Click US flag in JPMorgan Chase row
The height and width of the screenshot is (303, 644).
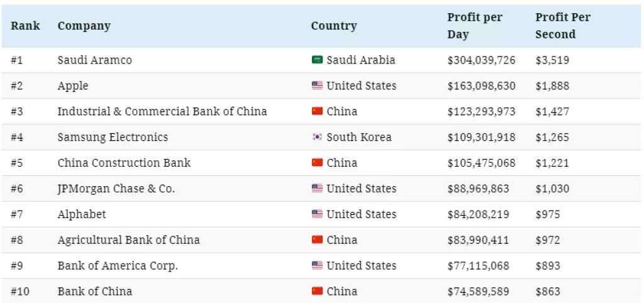(317, 189)
